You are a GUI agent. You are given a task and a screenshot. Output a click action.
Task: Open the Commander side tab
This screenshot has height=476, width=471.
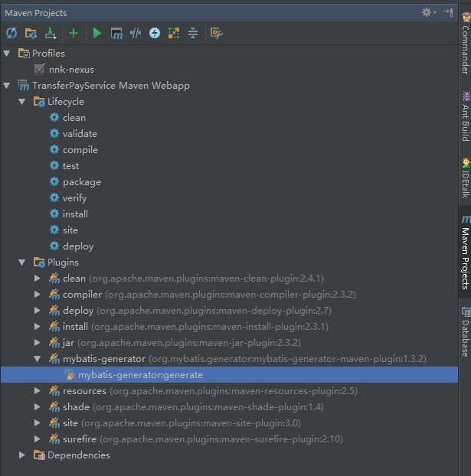click(466, 43)
